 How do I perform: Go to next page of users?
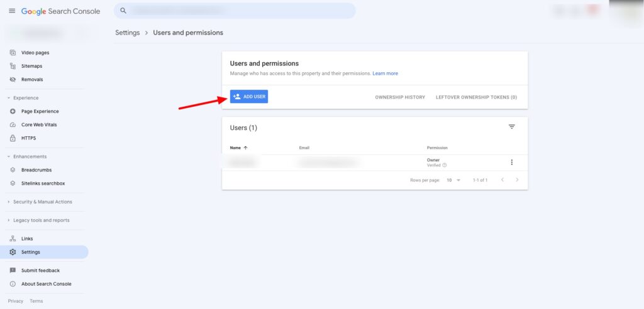point(517,180)
